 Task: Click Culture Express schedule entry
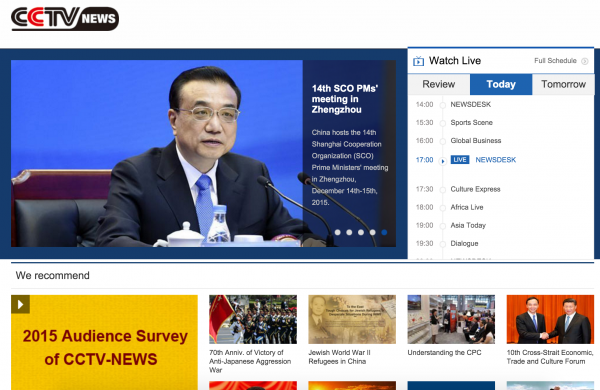click(x=475, y=189)
